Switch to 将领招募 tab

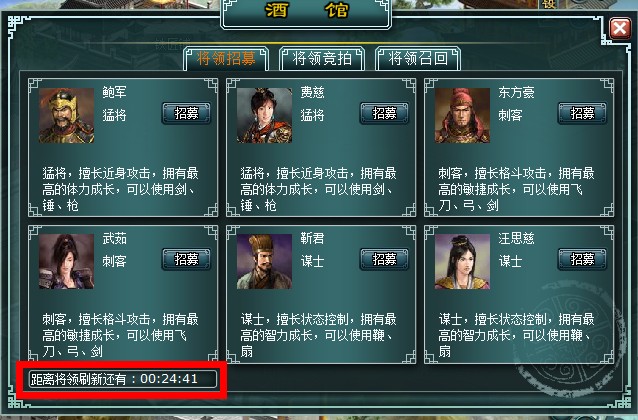point(226,59)
